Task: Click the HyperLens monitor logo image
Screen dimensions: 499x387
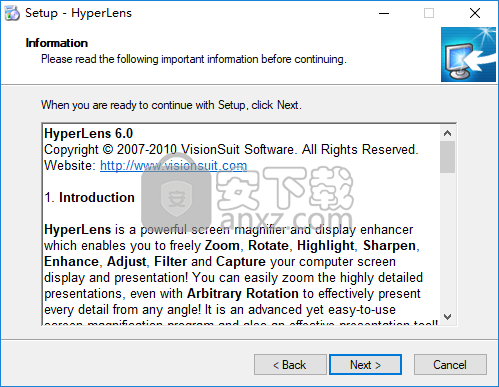Action: coord(468,55)
